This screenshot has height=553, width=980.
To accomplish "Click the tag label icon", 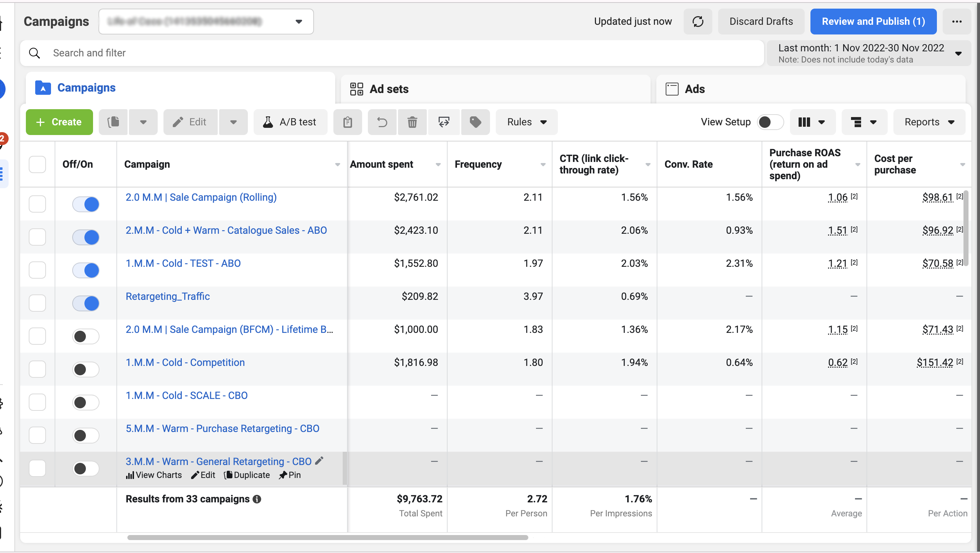I will coord(475,122).
